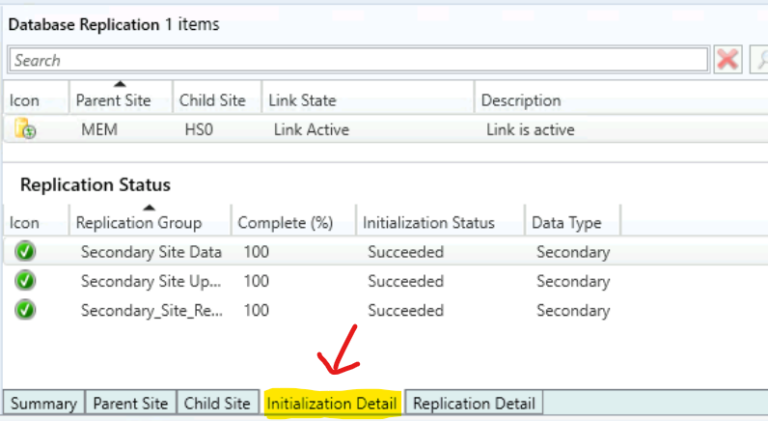Select the Link Active cell in top list
768x421 pixels.
310,130
